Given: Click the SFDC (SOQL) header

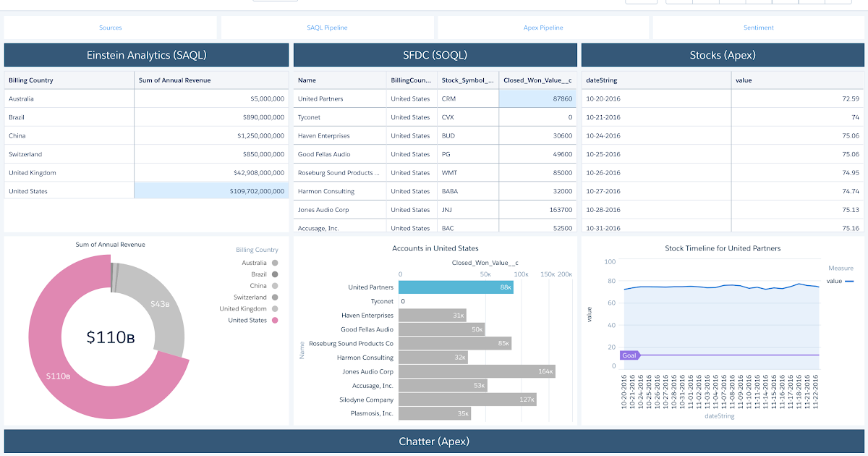Looking at the screenshot, I should pos(435,55).
